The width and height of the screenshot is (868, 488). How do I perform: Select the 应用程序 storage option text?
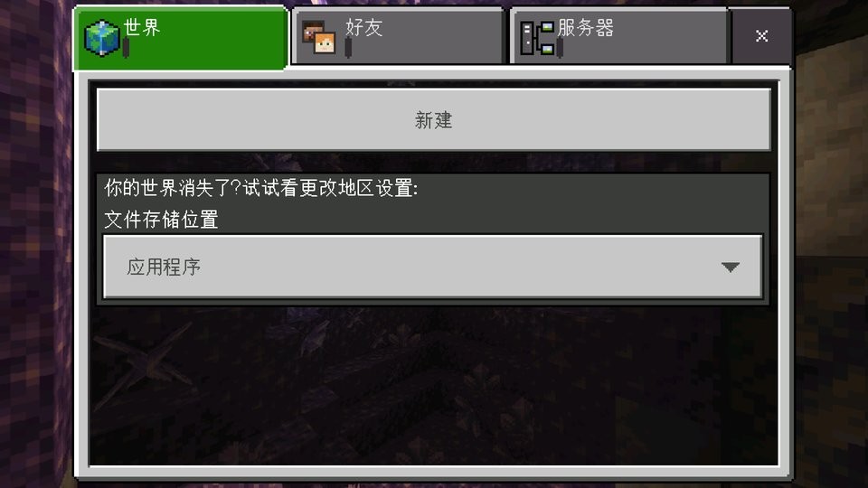tap(164, 267)
